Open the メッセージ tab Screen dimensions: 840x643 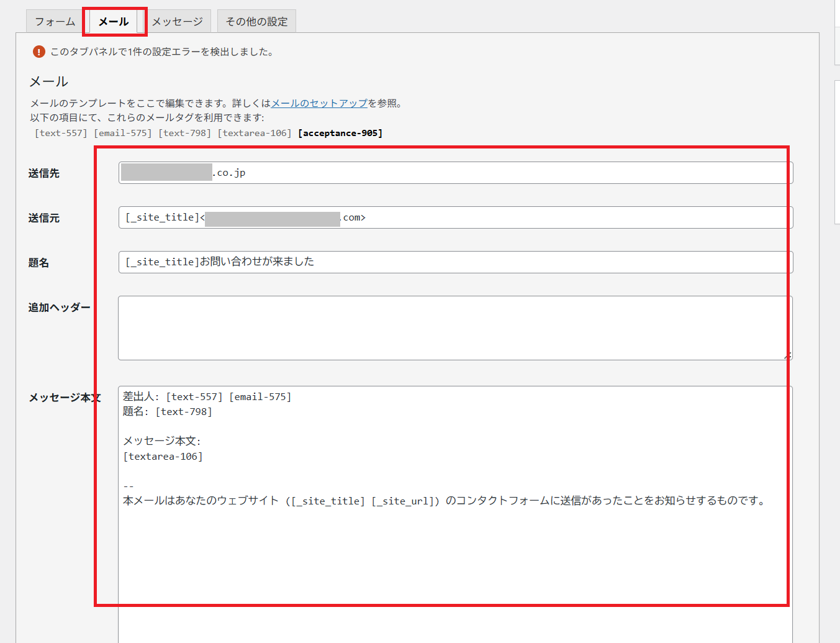[178, 22]
